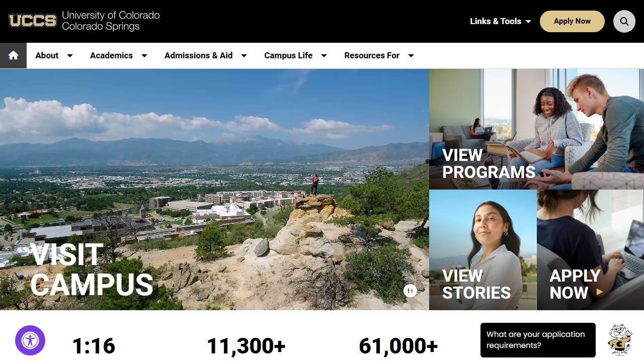644x362 pixels.
Task: Open the View Stories tile
Action: point(483,250)
